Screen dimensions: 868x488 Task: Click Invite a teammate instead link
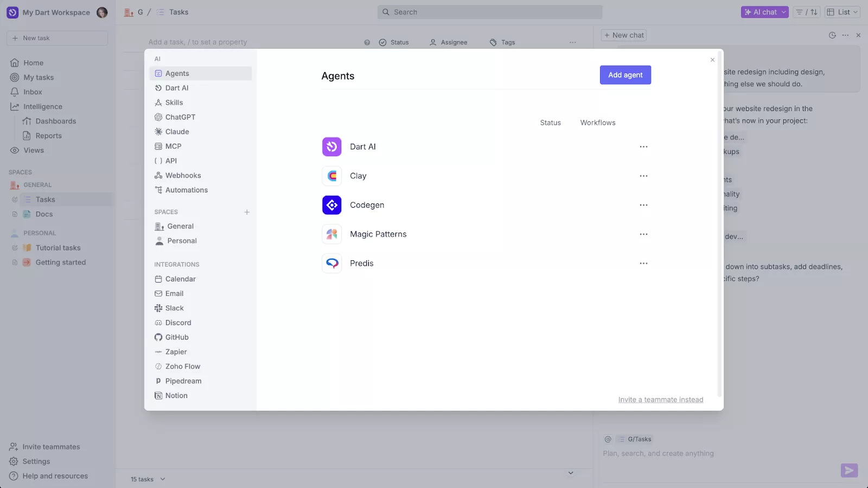coord(660,400)
